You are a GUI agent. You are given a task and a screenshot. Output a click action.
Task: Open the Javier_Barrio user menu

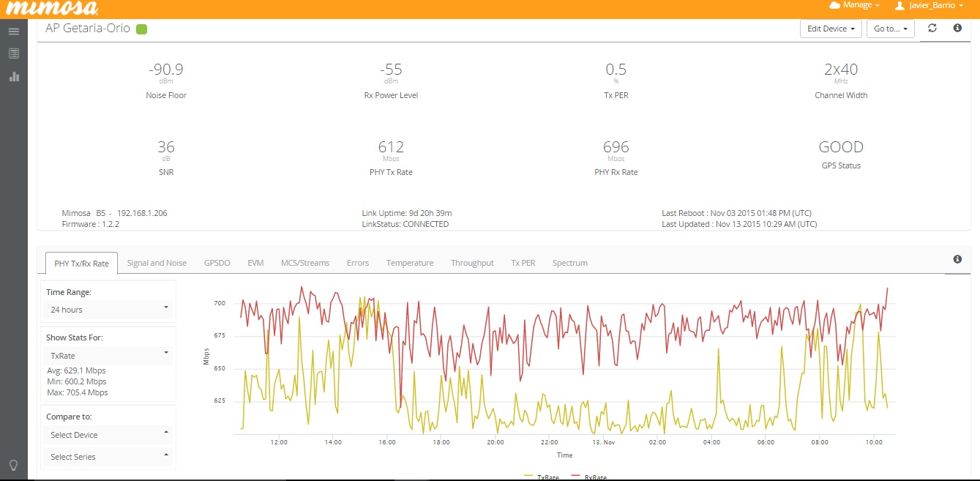pos(929,5)
